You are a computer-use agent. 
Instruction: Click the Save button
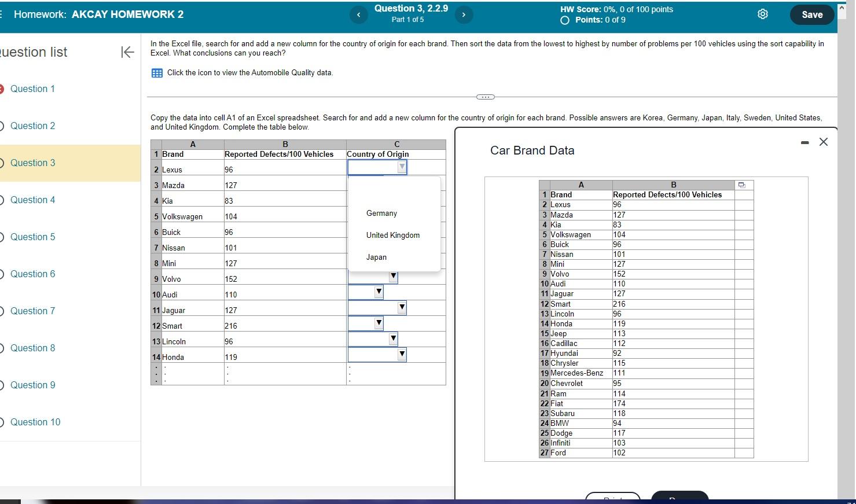[x=811, y=14]
